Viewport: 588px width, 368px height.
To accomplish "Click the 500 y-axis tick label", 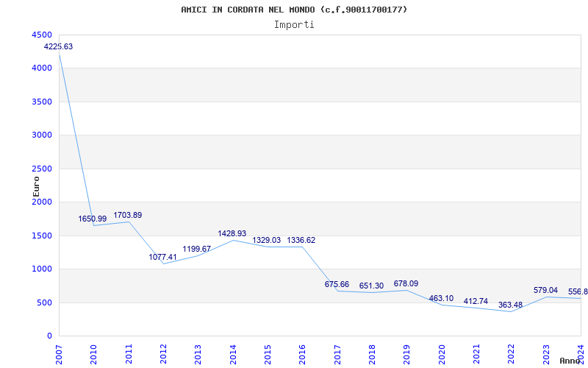I will (x=45, y=302).
